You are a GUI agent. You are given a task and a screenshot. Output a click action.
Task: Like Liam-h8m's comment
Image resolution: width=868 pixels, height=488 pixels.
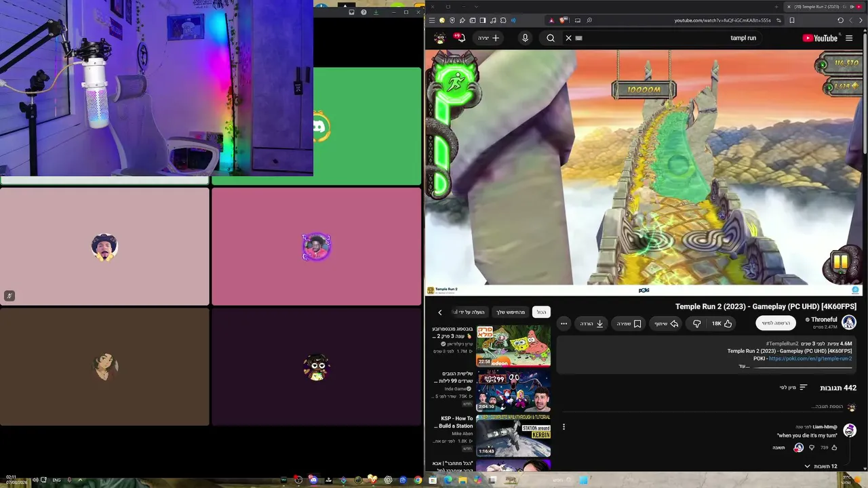point(834,447)
